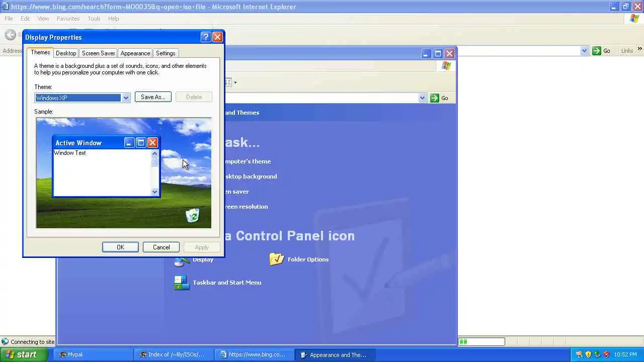Image resolution: width=644 pixels, height=362 pixels.
Task: Switch to Mypal taskbar button
Action: click(94, 354)
